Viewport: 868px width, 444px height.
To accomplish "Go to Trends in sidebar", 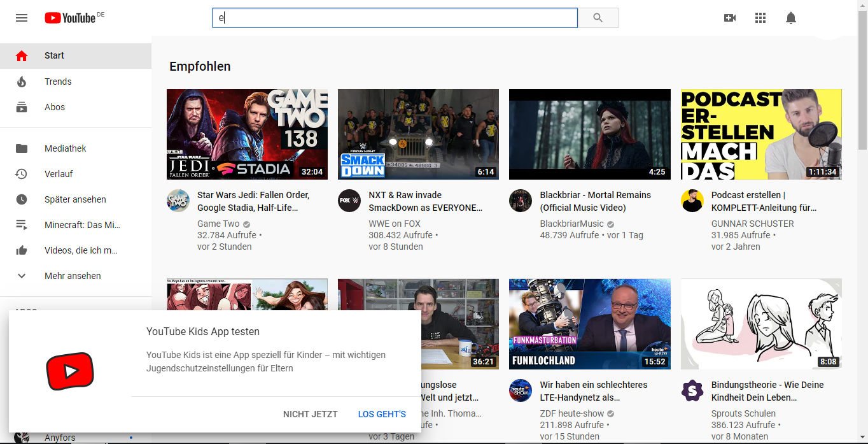I will (x=58, y=82).
